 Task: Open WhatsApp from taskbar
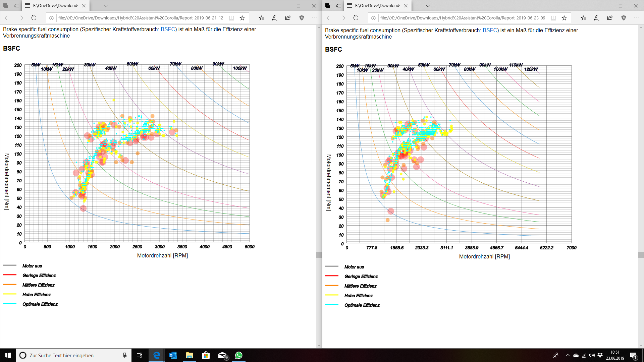[239, 355]
